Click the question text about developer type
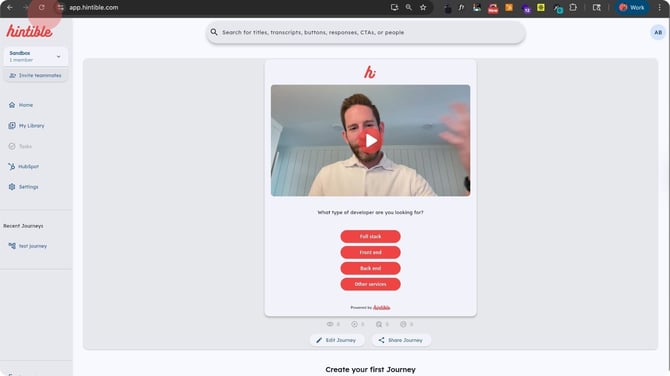The height and width of the screenshot is (376, 670). click(x=370, y=212)
